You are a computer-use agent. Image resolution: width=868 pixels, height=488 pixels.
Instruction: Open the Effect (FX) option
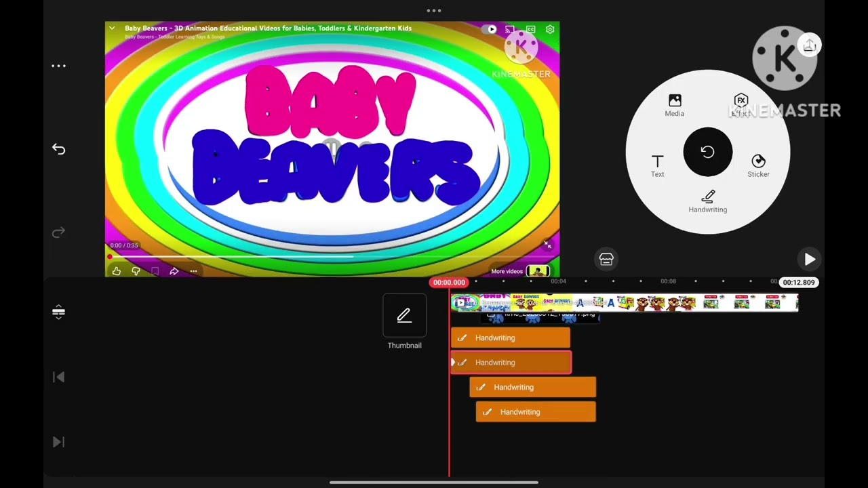(x=741, y=106)
